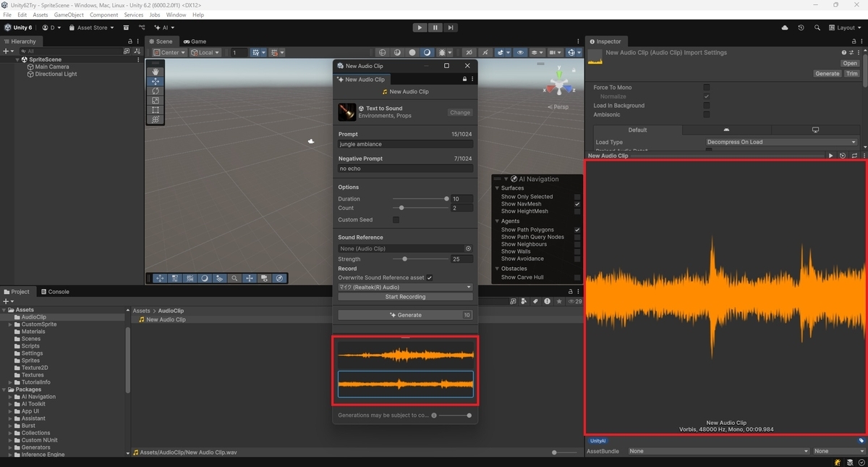Toggle auto play in Inspector audio preview
This screenshot has width=868, height=467.
pos(843,156)
